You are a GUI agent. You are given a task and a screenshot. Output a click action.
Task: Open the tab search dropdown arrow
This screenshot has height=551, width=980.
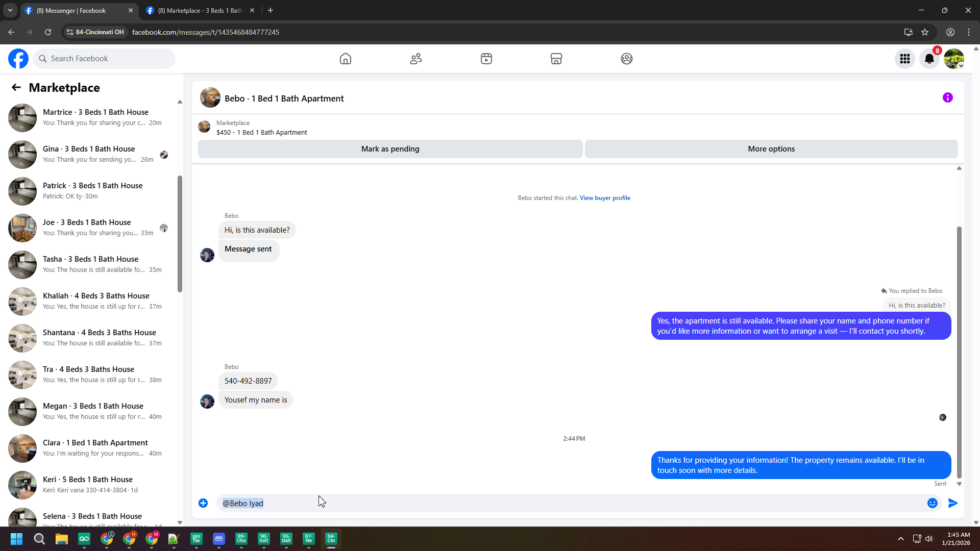click(x=10, y=10)
